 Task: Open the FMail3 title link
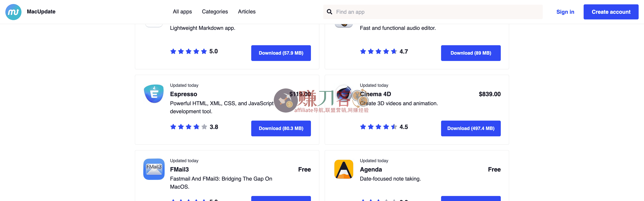[179, 170]
